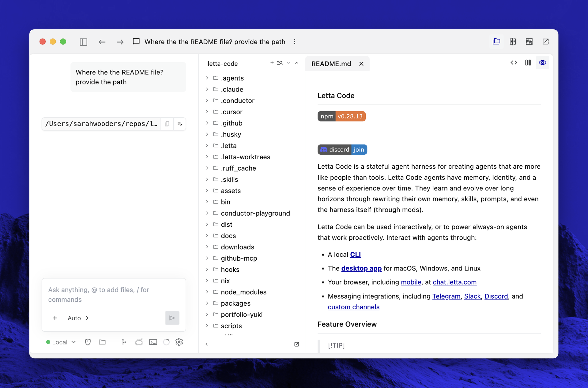Open the custom channels link
Viewport: 588px width, 388px height.
(x=353, y=307)
